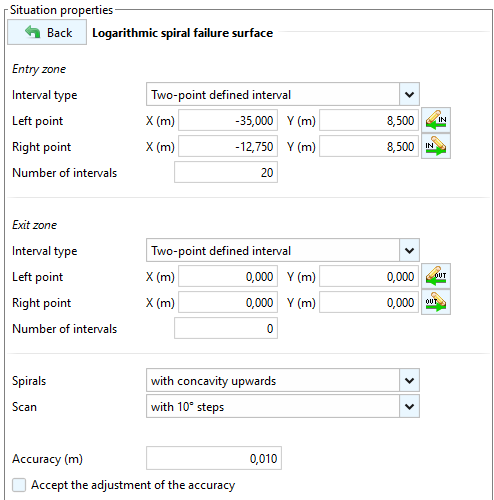Click the Accuracy (m) field 0,010

(x=214, y=458)
